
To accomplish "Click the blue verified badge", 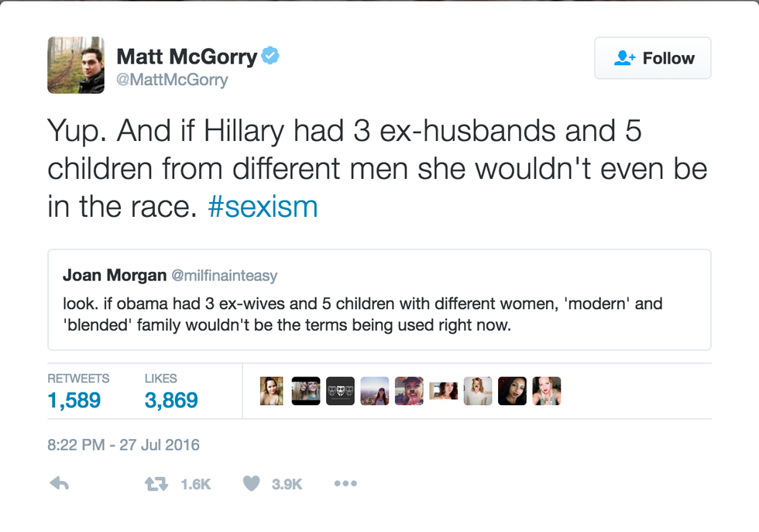I will pos(270,56).
